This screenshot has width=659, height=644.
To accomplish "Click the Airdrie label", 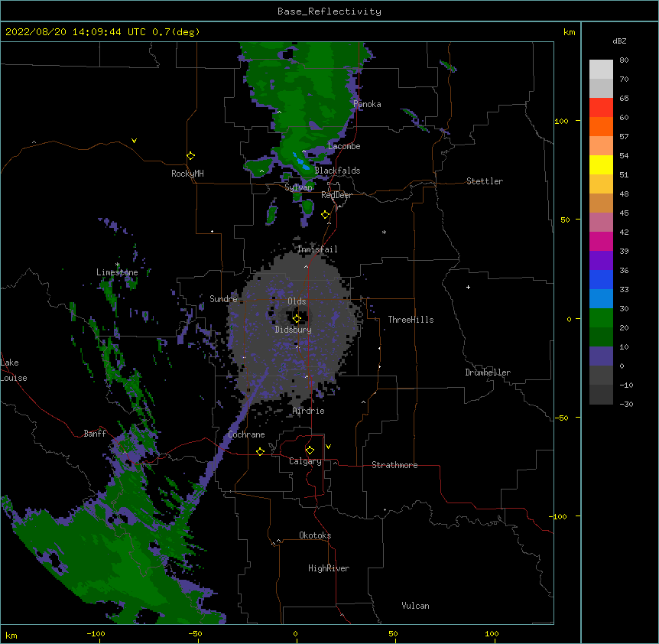I will tap(308, 411).
